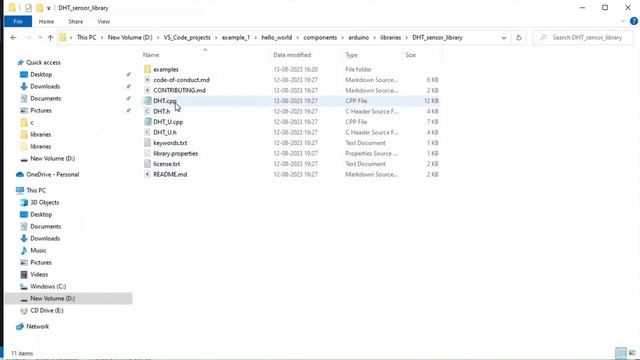The width and height of the screenshot is (640, 360).
Task: Select the DHT_U.cpp file icon
Action: [x=148, y=122]
